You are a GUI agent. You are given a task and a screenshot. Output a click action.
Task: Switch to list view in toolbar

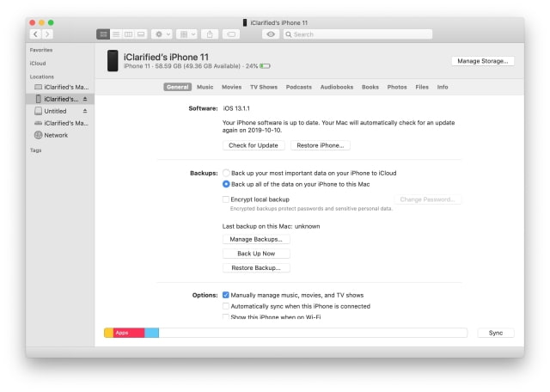116,34
